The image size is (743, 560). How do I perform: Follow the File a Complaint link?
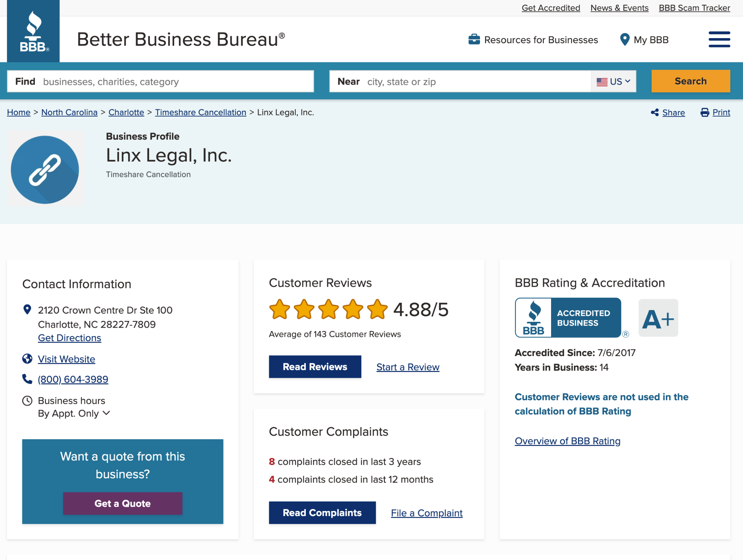click(x=427, y=513)
